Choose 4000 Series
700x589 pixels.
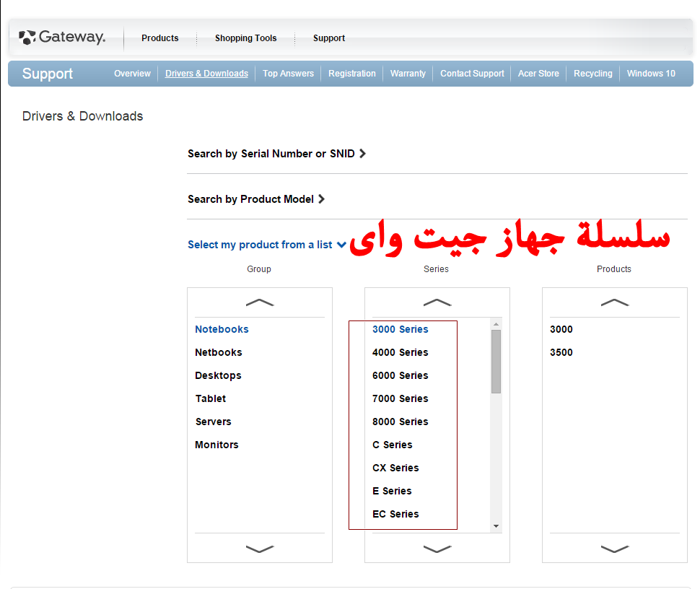click(x=400, y=352)
